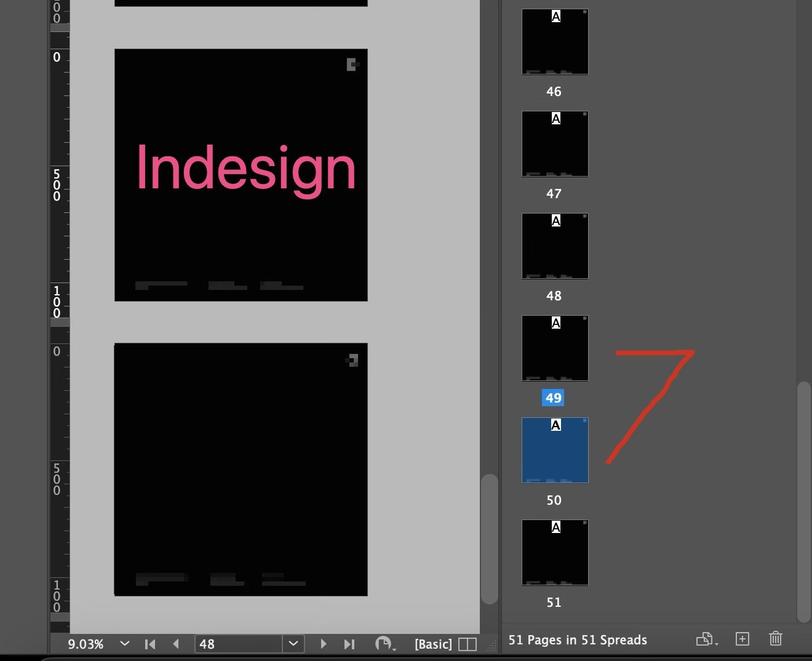Image resolution: width=812 pixels, height=661 pixels.
Task: Click the document window vertical scrollbar
Action: click(x=489, y=539)
